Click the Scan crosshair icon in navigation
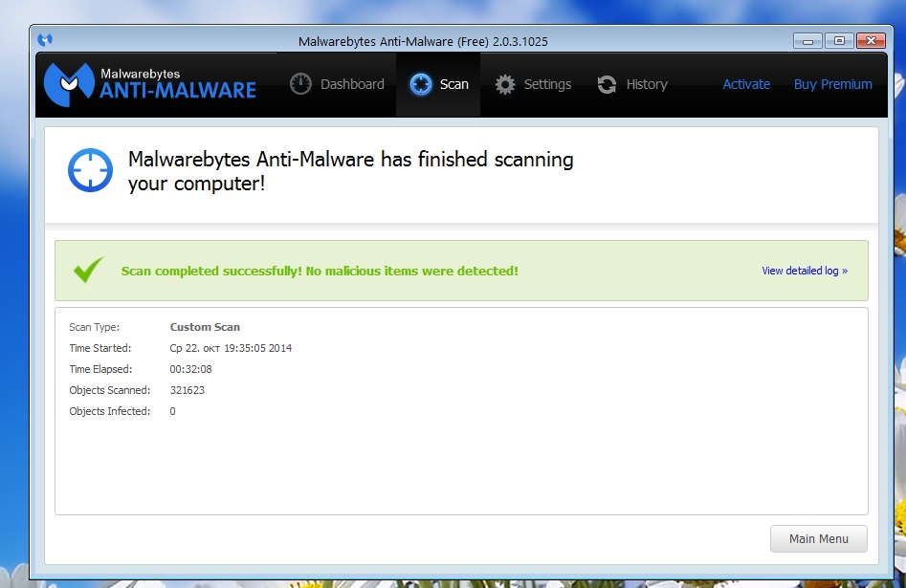Image resolution: width=906 pixels, height=588 pixels. [421, 84]
